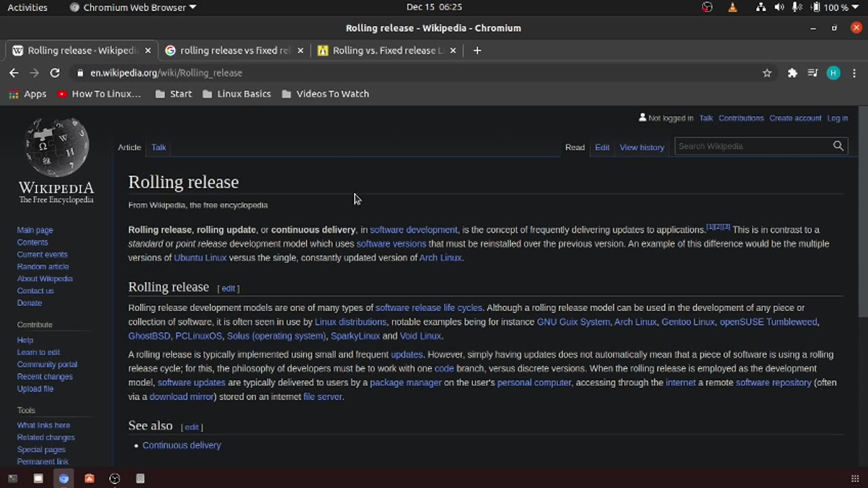
Task: Click the site lock icon in the address bar
Action: (80, 73)
